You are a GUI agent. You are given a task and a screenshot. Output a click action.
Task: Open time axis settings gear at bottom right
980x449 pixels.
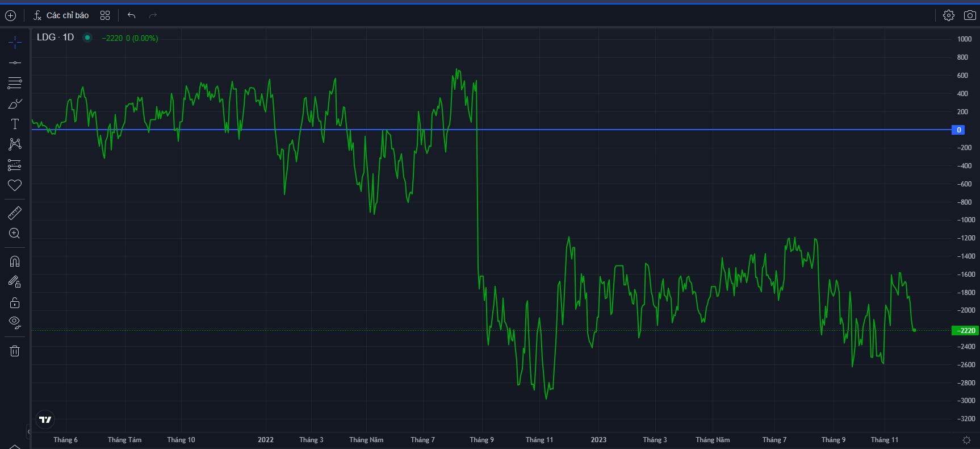pyautogui.click(x=966, y=440)
